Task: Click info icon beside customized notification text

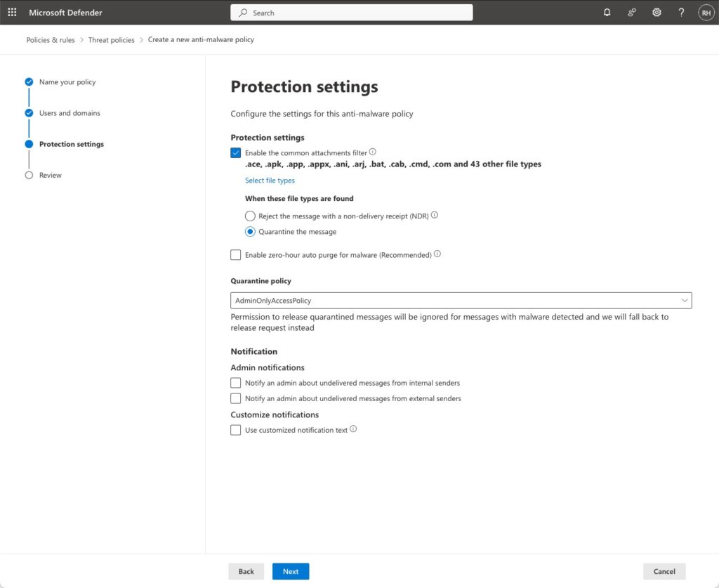Action: pyautogui.click(x=353, y=429)
